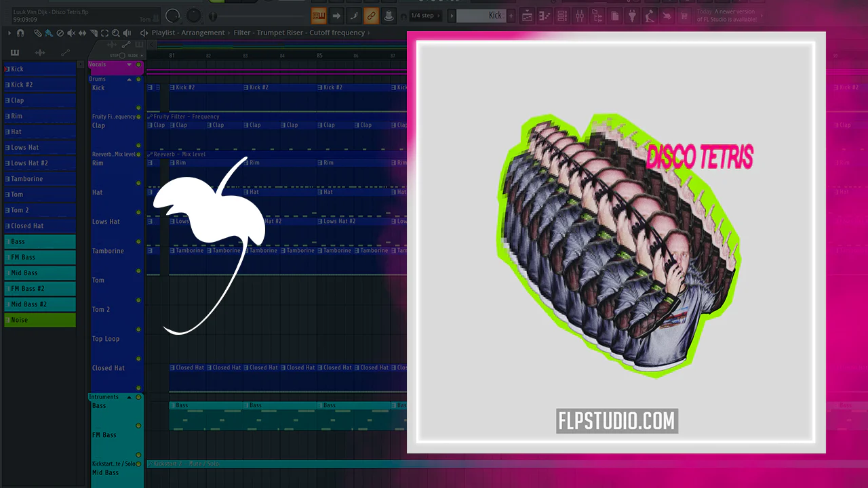Select the pencil draw tool

tap(38, 33)
